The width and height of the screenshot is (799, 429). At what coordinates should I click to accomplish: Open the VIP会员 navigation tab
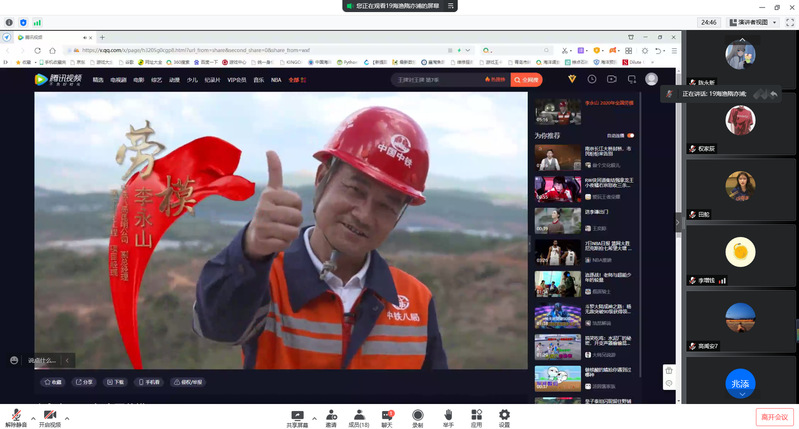pos(237,79)
